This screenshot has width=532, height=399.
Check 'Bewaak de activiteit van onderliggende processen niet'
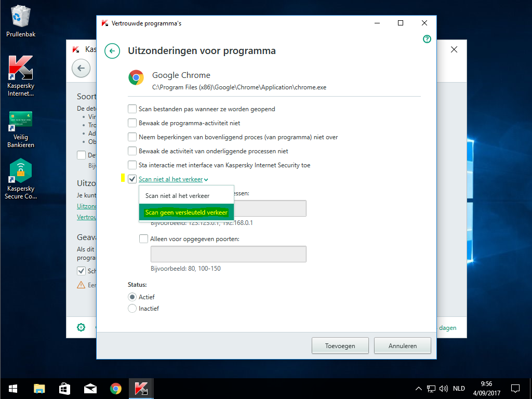click(132, 151)
